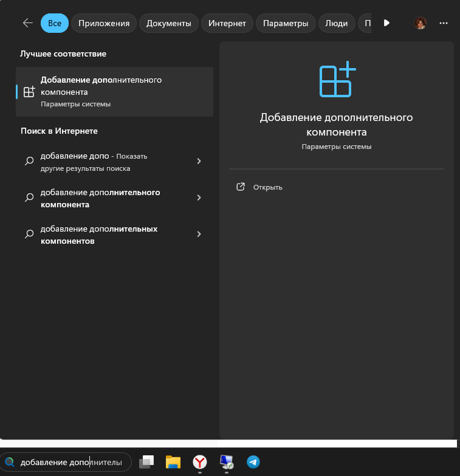460x476 pixels.
Task: Click the "Лучшее соответствие" section heading
Action: click(63, 53)
